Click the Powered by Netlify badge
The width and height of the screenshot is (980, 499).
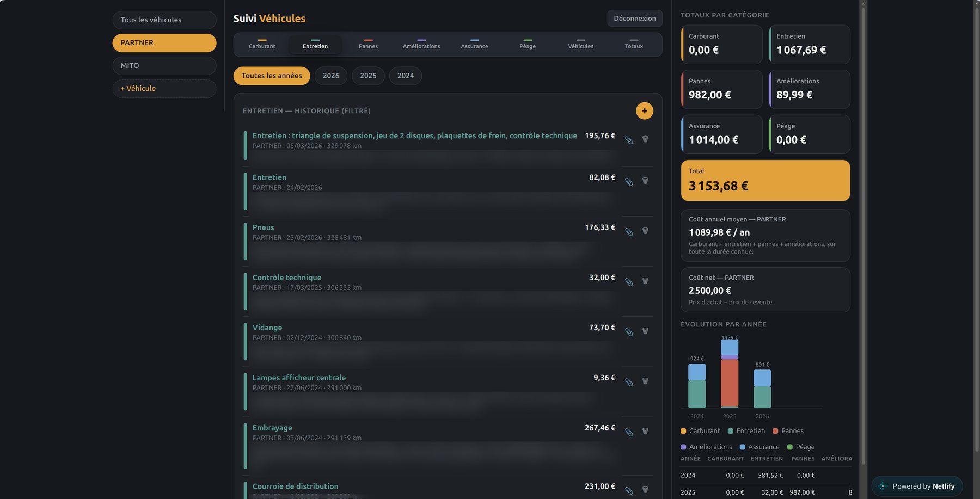917,486
